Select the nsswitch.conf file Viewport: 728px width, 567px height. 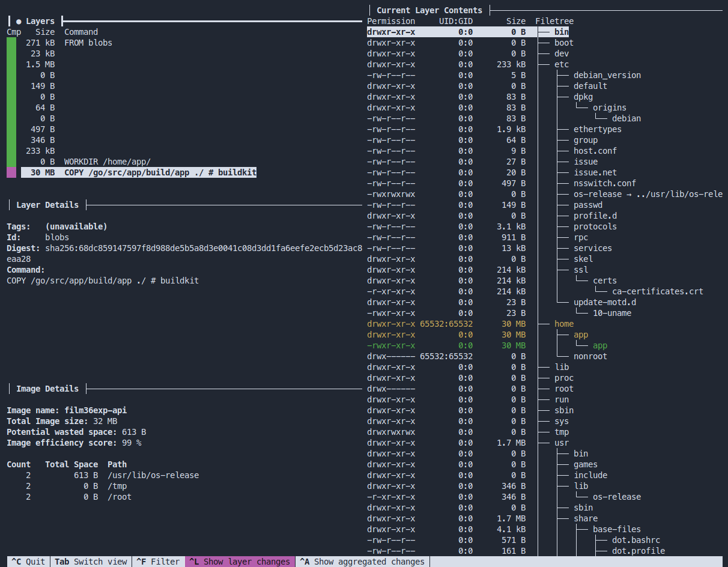604,183
